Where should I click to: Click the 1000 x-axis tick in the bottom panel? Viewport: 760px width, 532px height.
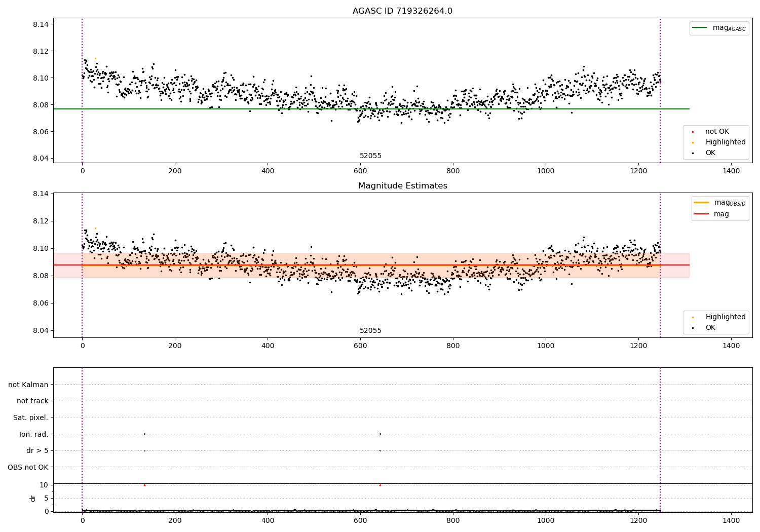pos(546,520)
